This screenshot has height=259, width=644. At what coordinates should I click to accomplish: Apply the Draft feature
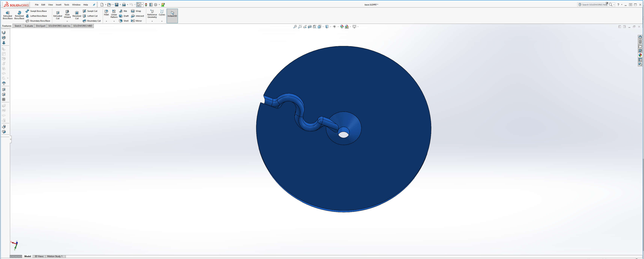(x=124, y=16)
